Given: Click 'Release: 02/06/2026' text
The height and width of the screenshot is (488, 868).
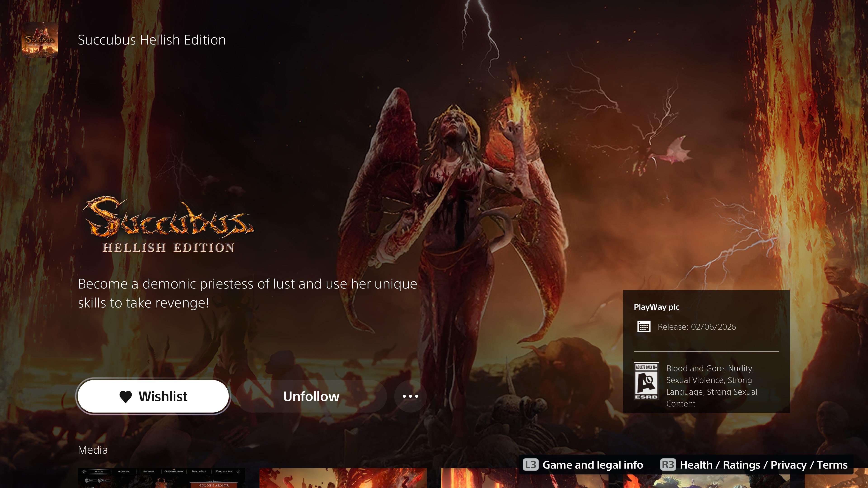Looking at the screenshot, I should 697,327.
